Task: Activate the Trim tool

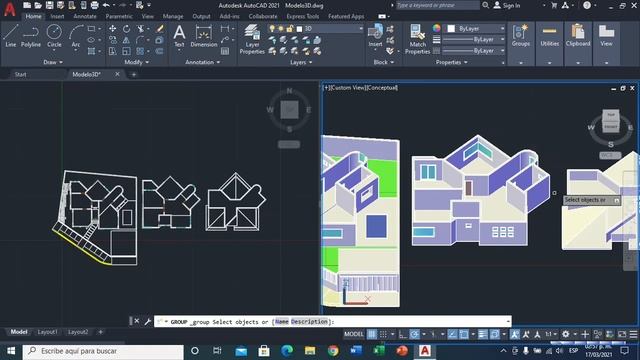Action: click(x=141, y=29)
